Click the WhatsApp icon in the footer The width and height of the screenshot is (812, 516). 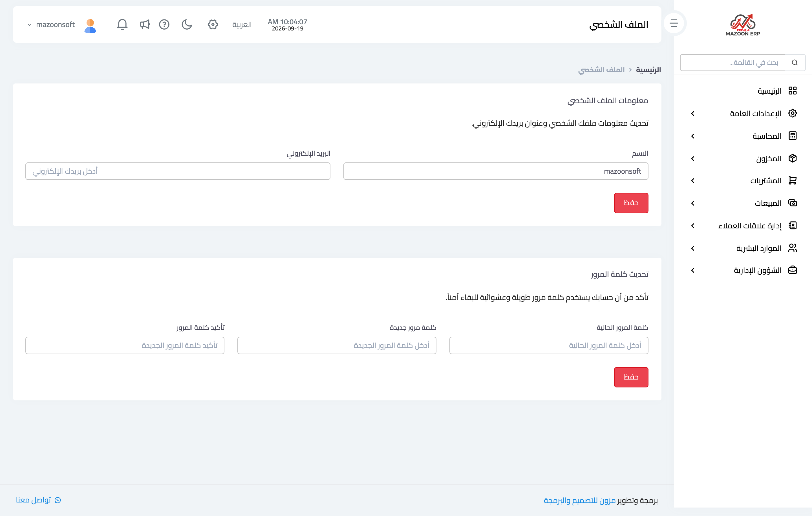[58, 500]
